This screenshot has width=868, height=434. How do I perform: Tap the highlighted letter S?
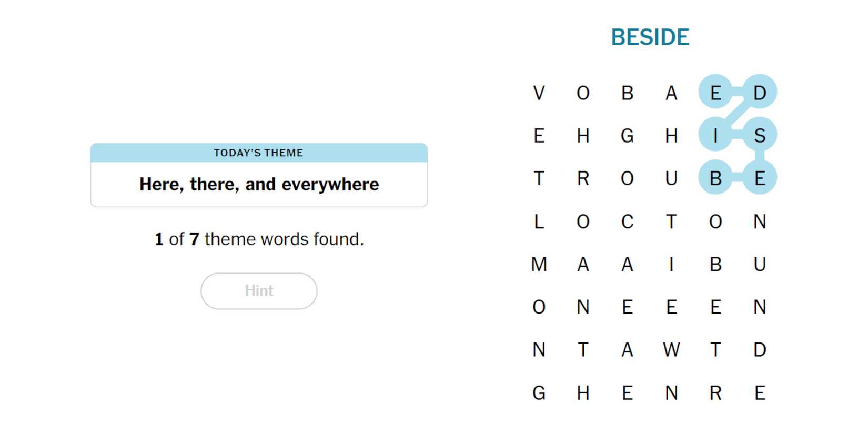point(759,136)
